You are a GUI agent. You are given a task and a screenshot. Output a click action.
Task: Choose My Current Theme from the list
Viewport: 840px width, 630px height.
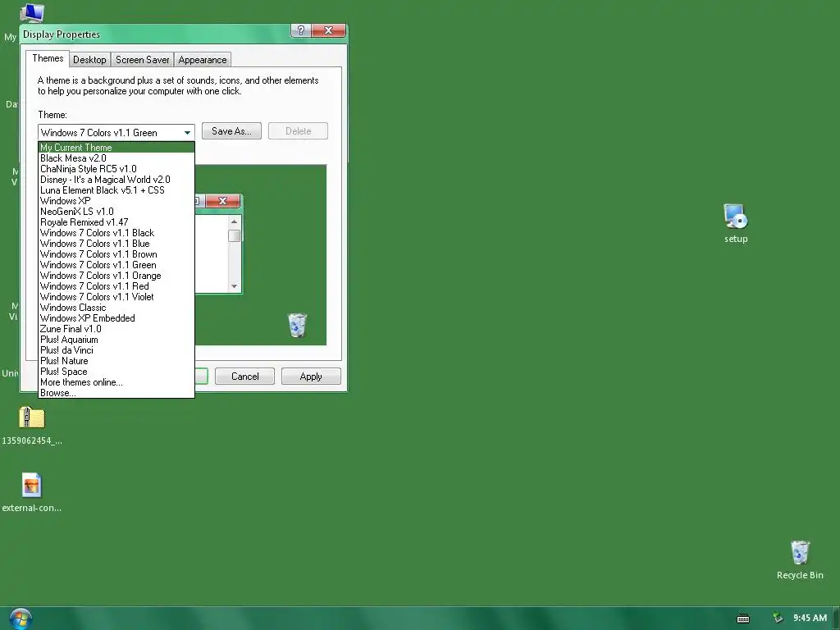(116, 148)
